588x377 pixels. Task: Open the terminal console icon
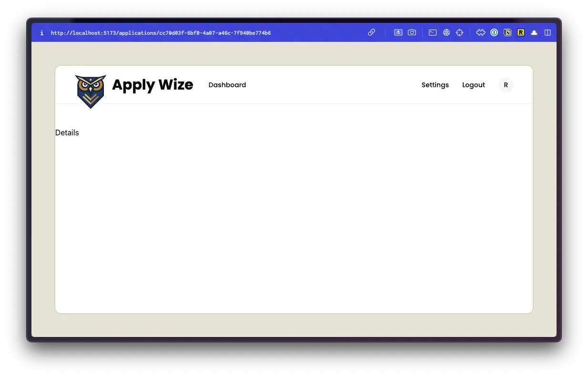[x=433, y=32]
